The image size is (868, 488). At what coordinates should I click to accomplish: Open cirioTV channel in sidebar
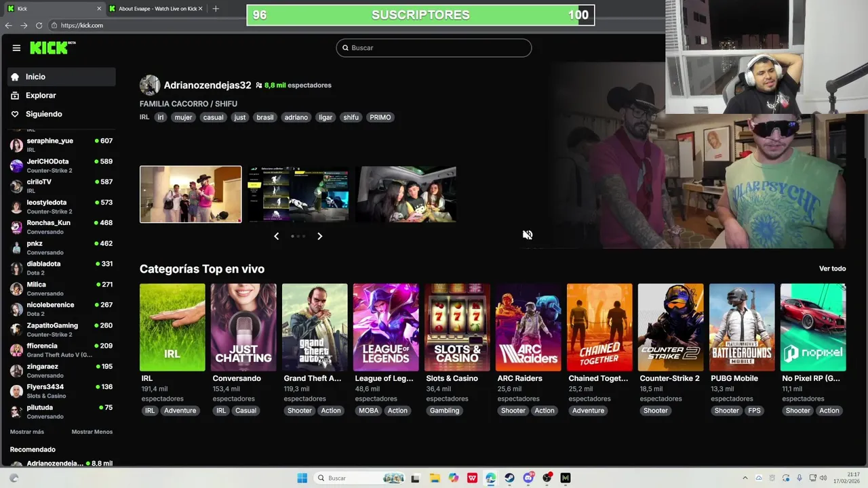click(x=61, y=186)
